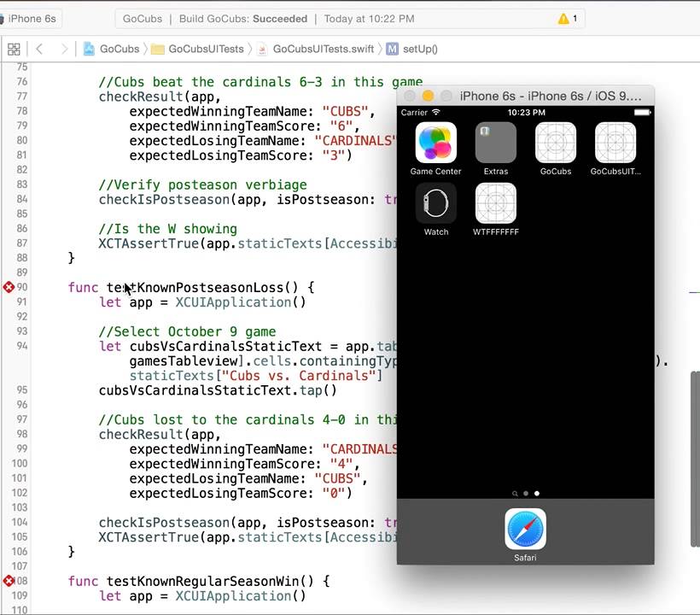Tap the Spotlight search page indicator
Screen dimensions: 700x615
point(515,494)
